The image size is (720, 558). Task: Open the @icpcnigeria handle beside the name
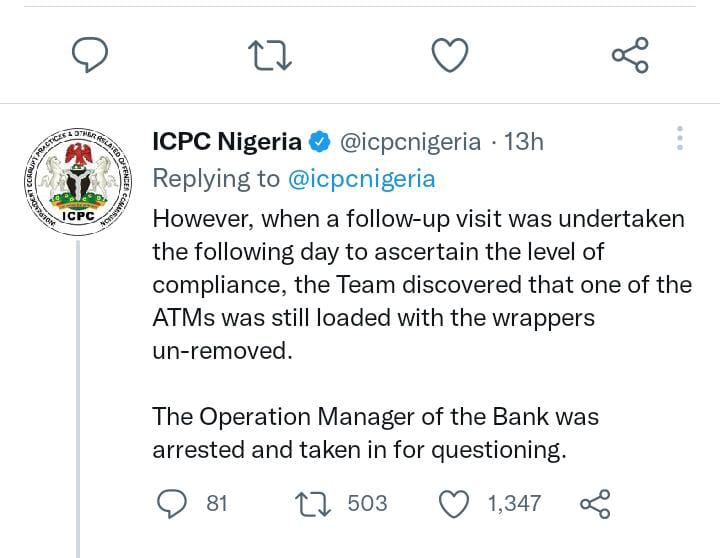click(x=410, y=142)
